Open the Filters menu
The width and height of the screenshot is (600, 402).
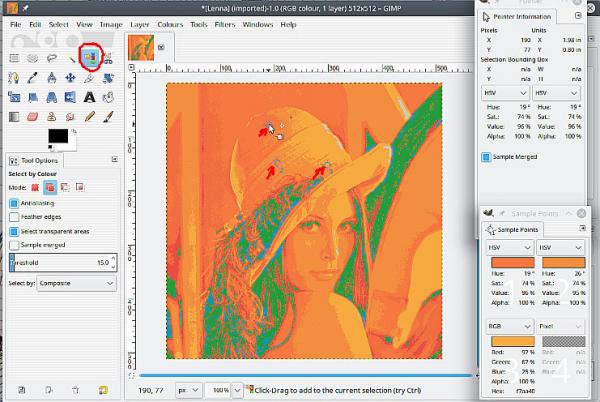(225, 24)
